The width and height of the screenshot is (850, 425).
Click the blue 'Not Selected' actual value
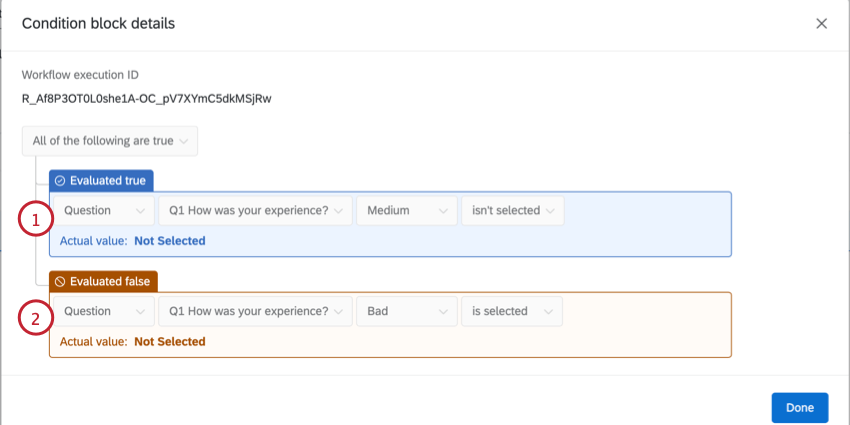169,241
